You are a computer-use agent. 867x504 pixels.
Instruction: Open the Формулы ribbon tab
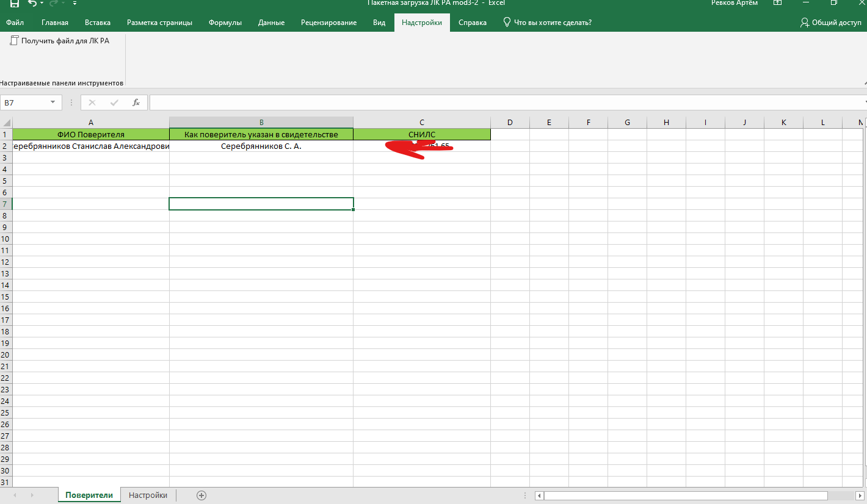[x=225, y=23]
